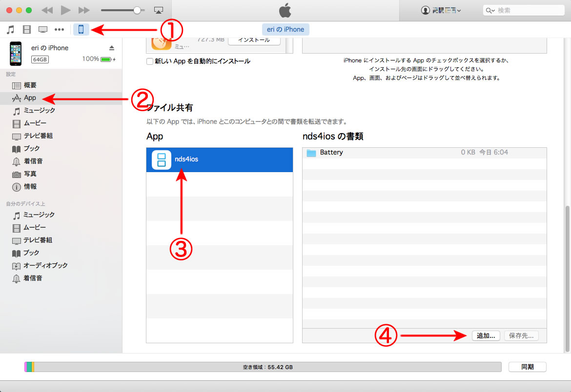Open the more libraries ellipsis menu

point(59,29)
